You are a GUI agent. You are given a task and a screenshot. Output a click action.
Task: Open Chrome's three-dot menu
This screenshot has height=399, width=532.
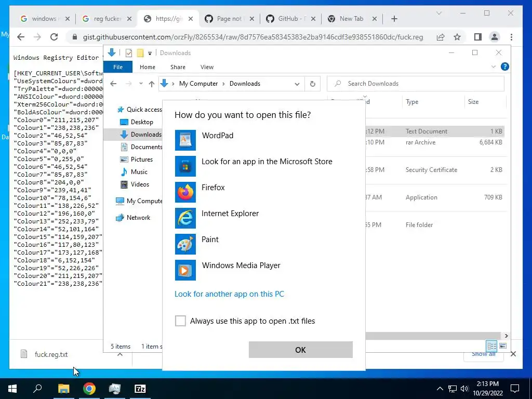[511, 37]
